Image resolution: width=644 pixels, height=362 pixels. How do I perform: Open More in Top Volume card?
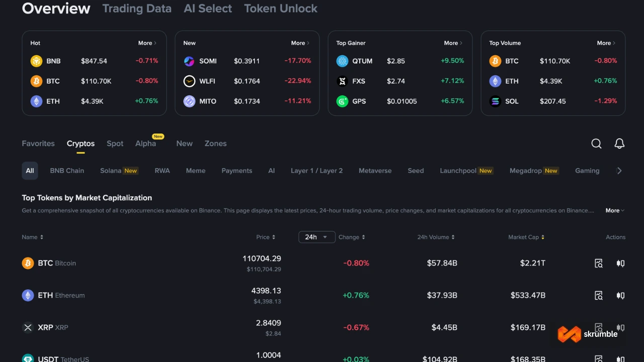pos(606,43)
